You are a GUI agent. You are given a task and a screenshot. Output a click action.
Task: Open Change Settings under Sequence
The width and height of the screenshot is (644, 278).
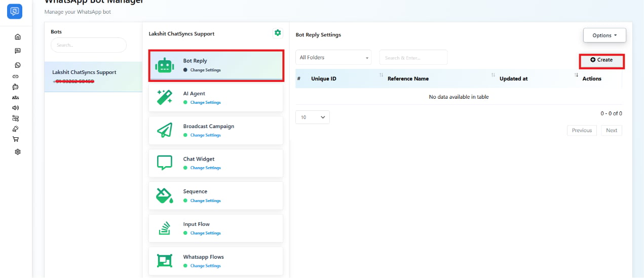(205, 201)
